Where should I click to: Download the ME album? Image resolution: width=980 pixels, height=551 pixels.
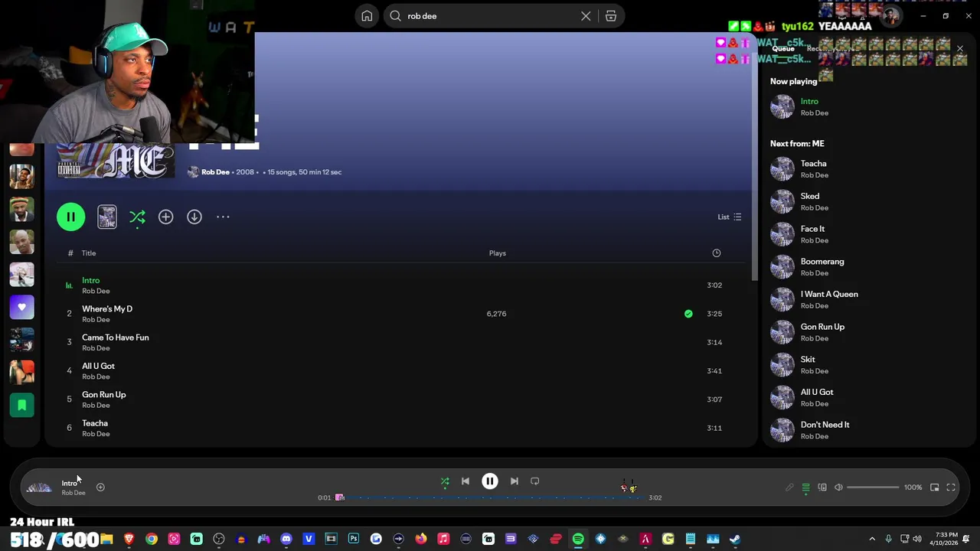[194, 217]
